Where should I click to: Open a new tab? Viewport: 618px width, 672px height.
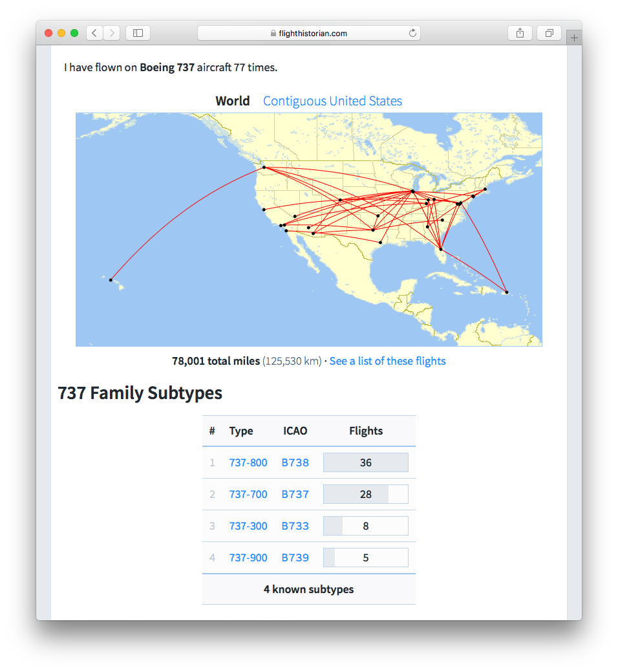[574, 37]
